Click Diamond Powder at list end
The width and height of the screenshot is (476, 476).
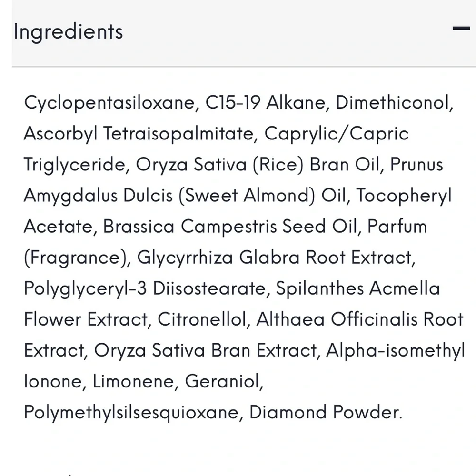coord(325,412)
